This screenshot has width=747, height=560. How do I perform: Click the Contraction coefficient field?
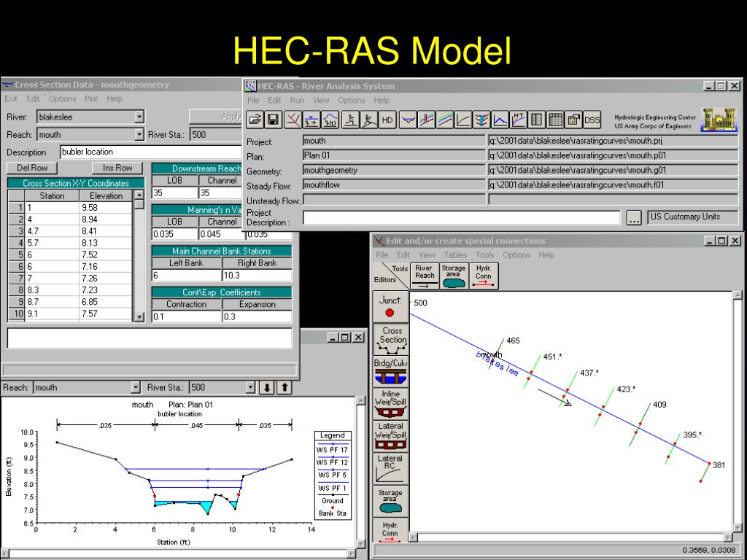[187, 316]
